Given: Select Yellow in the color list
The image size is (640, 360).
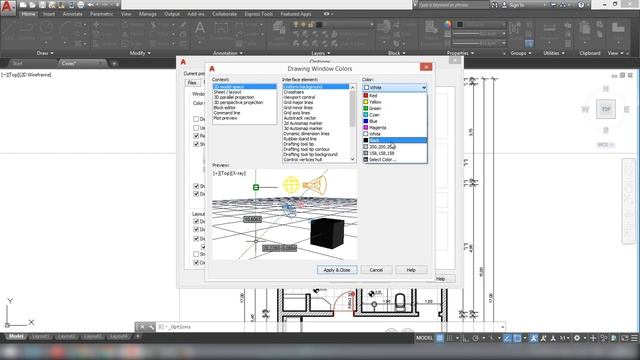Looking at the screenshot, I should pos(395,102).
